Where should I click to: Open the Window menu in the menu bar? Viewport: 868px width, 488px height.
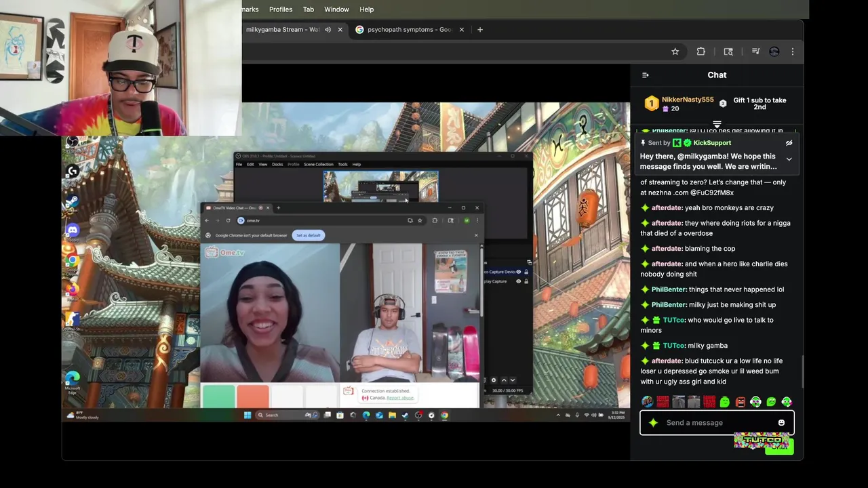coord(336,9)
